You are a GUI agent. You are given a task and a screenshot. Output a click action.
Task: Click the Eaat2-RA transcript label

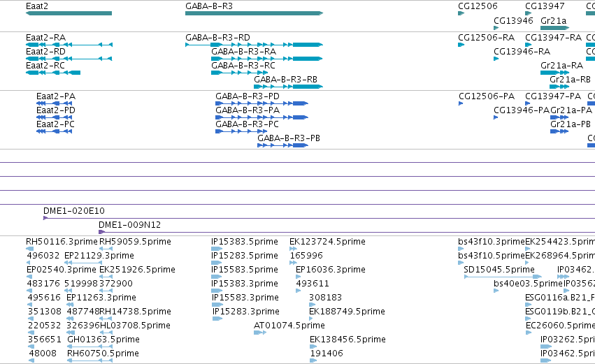45,38
